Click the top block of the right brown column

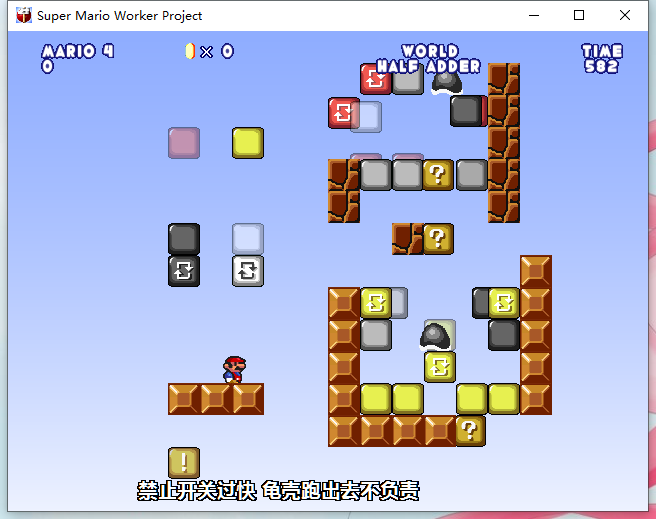[536, 271]
